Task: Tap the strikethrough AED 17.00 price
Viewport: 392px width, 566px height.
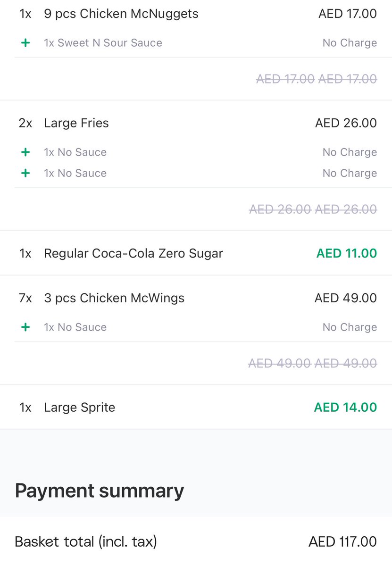Action: point(317,79)
